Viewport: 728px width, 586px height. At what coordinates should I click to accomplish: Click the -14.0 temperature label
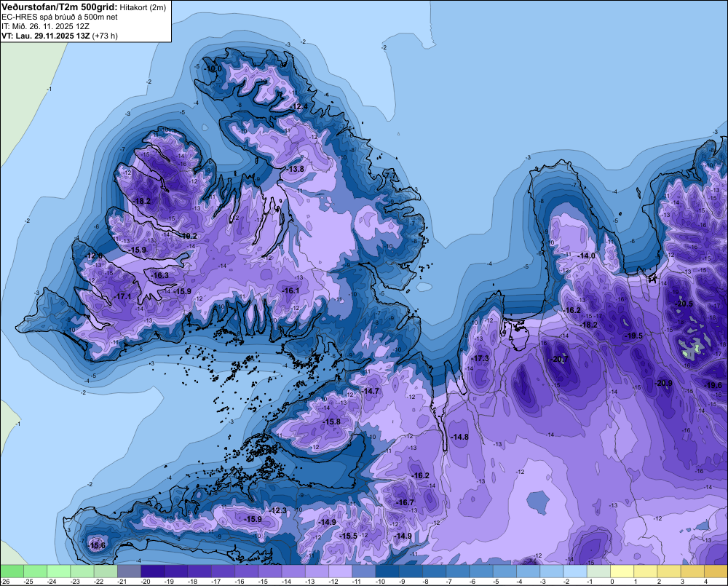point(586,256)
